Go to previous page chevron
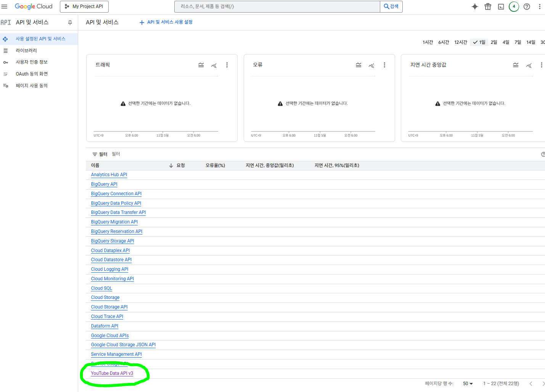The image size is (545, 392). [x=531, y=384]
